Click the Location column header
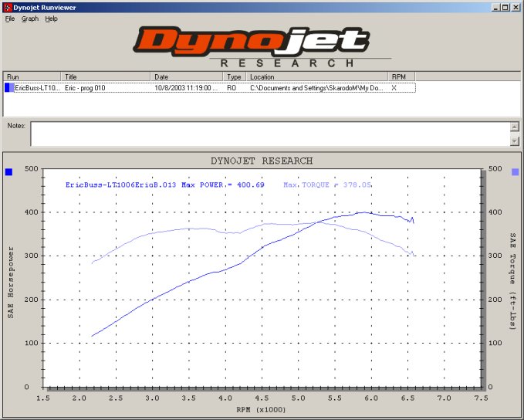Image resolution: width=524 pixels, height=420 pixels. click(x=318, y=77)
